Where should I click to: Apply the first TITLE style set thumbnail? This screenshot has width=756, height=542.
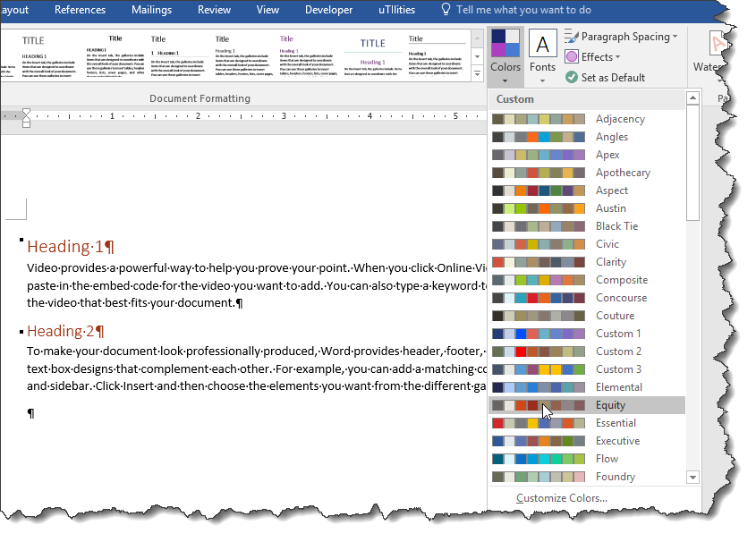click(48, 55)
